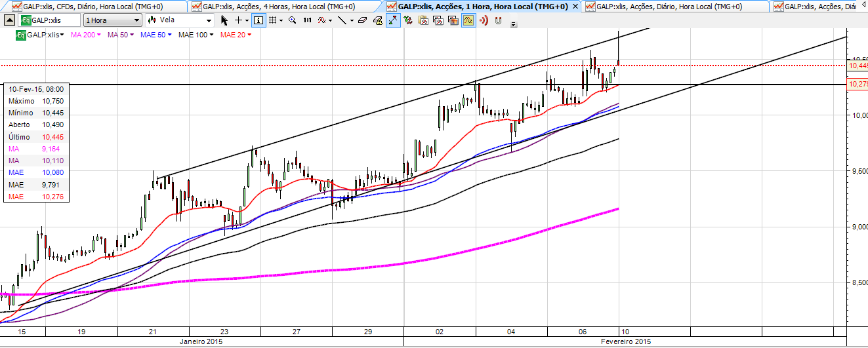
Task: Click the Eq icon in the chart legend
Action: click(x=21, y=34)
